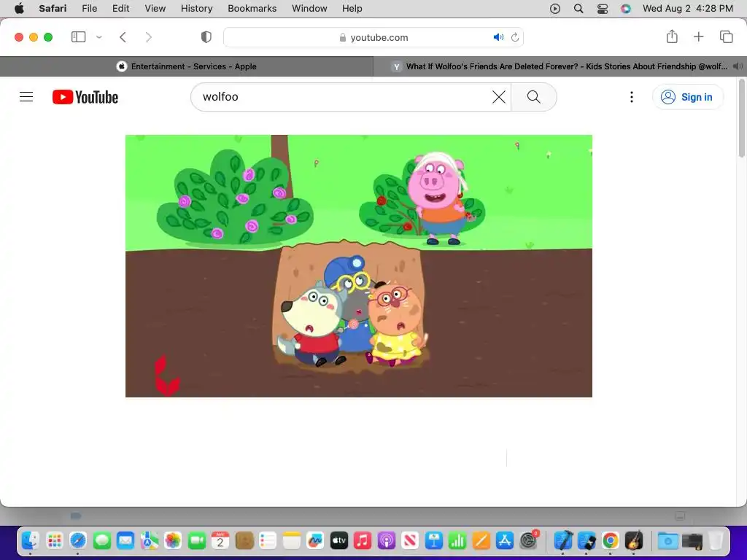
Task: Open the File menu
Action: (x=89, y=9)
